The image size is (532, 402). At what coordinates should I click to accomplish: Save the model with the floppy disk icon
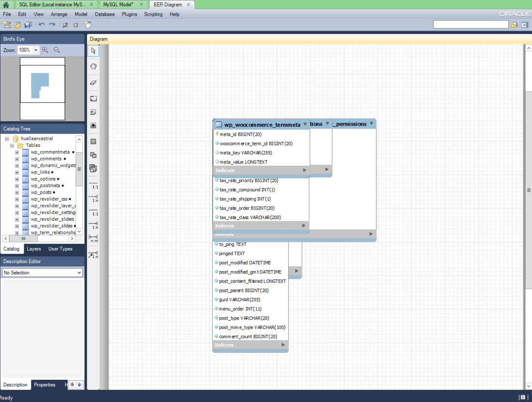click(x=28, y=25)
